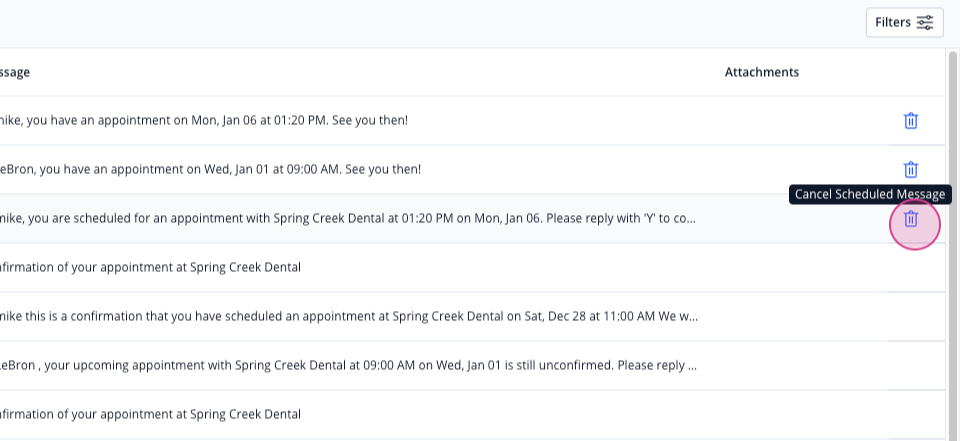960x441 pixels.
Task: Click trash icon for LeBron's Jan 01 reminder
Action: [911, 170]
